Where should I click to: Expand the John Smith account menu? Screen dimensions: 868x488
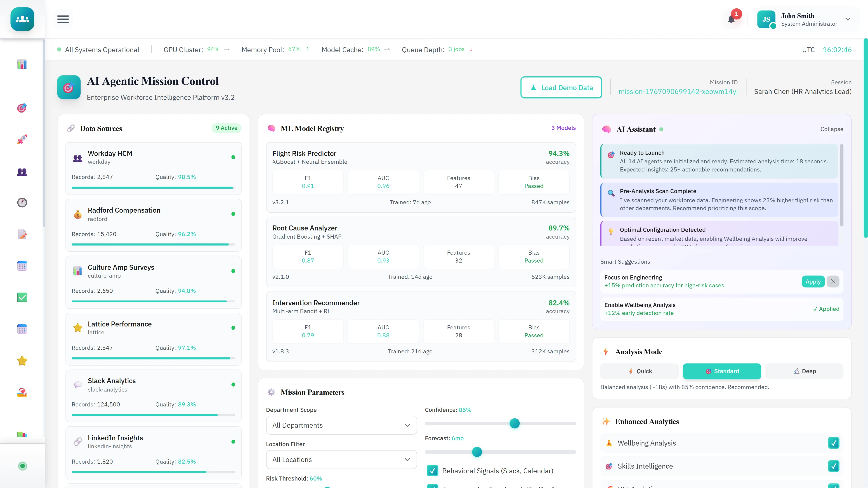(849, 19)
